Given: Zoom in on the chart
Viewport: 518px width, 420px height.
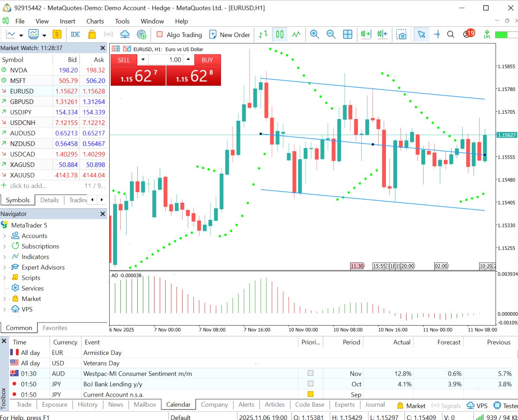Looking at the screenshot, I should [x=315, y=34].
